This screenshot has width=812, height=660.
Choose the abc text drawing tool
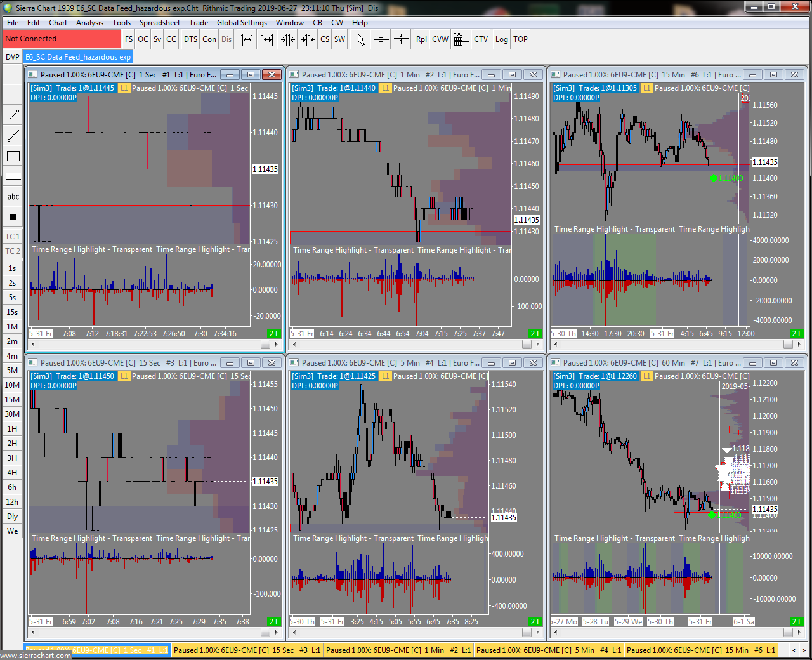13,197
